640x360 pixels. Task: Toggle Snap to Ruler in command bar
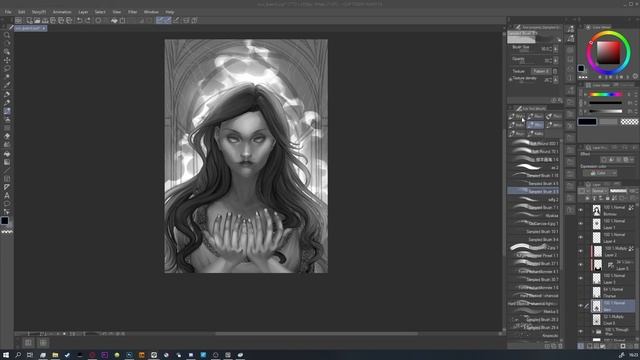coord(160,20)
